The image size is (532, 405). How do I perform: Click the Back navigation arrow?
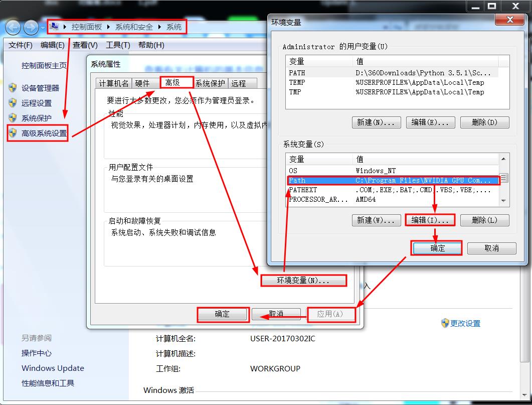pyautogui.click(x=13, y=28)
